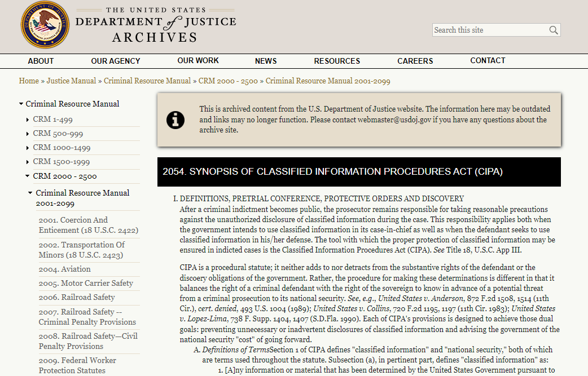Open Justice Manual breadcrumb link

pos(71,81)
